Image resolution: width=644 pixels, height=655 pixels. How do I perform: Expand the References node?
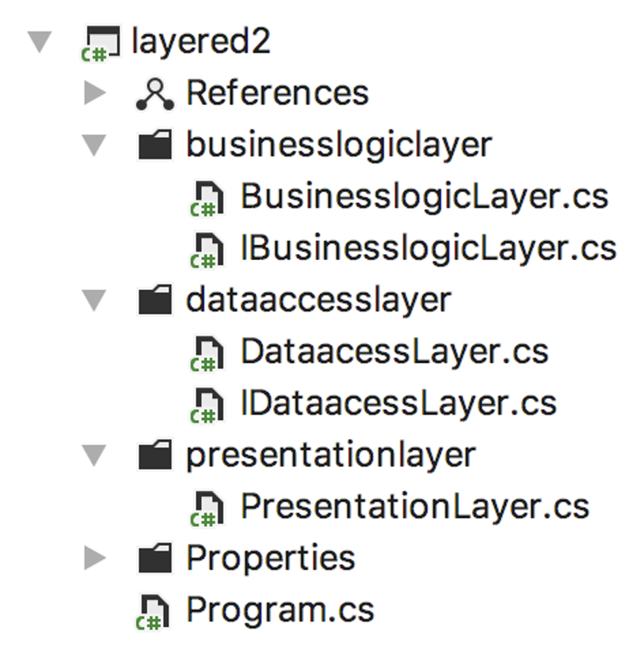click(x=94, y=93)
